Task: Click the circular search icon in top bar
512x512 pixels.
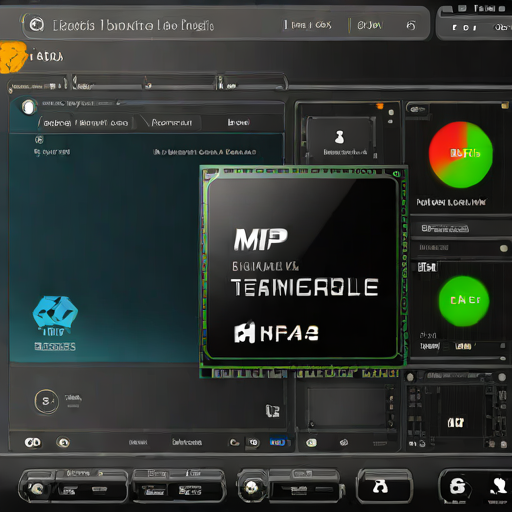Action: [36, 25]
